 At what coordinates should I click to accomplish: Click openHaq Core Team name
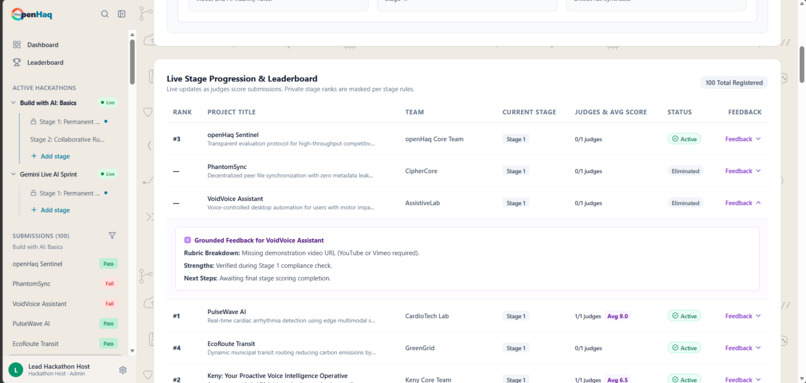(x=434, y=139)
